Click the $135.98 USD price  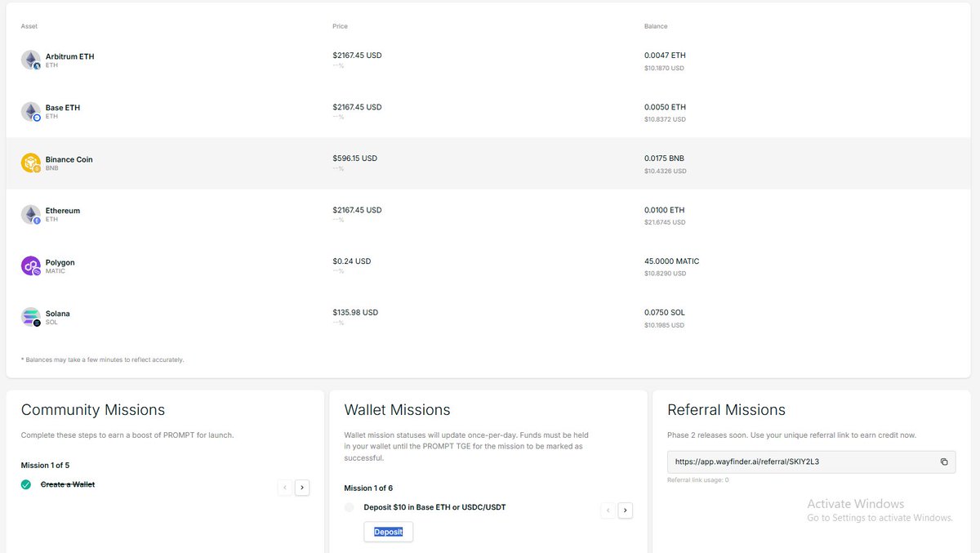(355, 313)
